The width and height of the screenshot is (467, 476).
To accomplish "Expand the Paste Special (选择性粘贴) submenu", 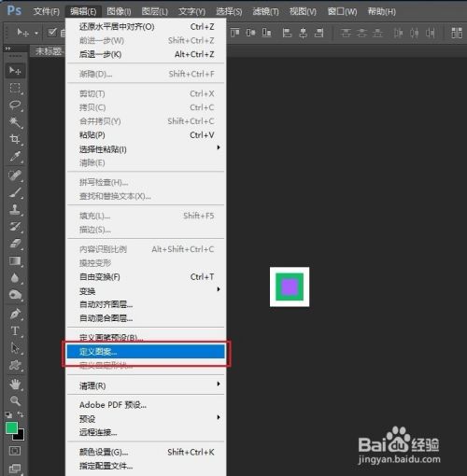I will click(219, 147).
